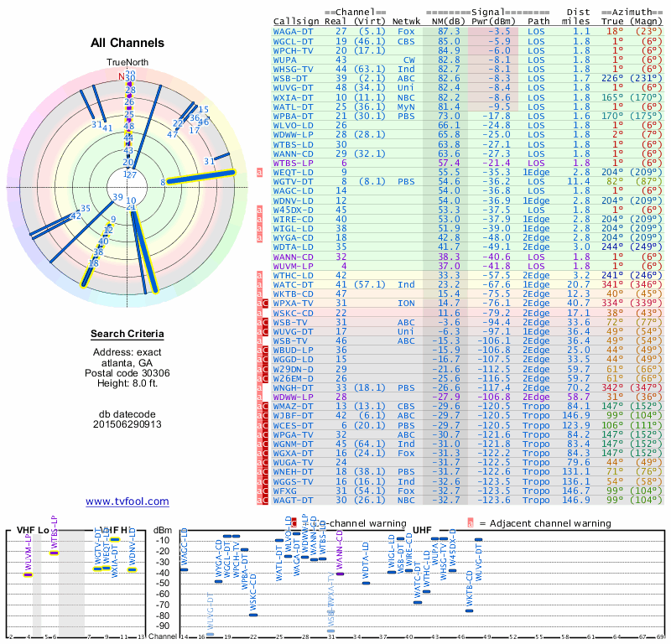The image size is (671, 644).
Task: Click the 'a' warning badge beside WTHC-LD
Action: 259,276
